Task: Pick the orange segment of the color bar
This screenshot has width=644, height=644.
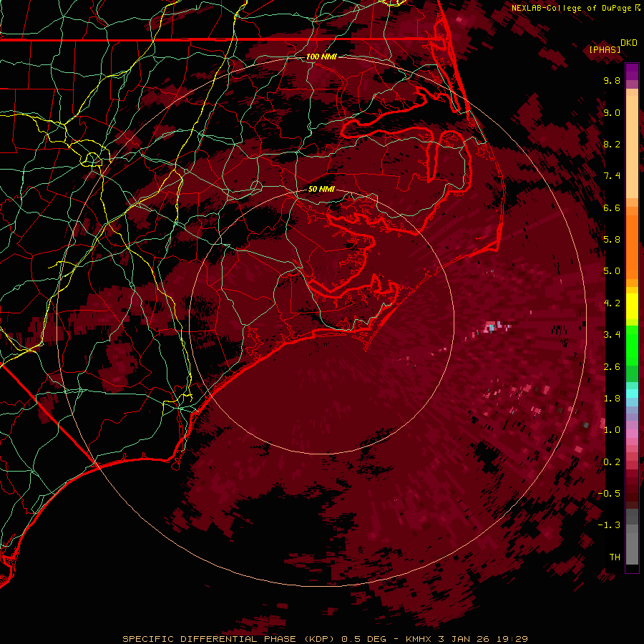Action: 632,246
